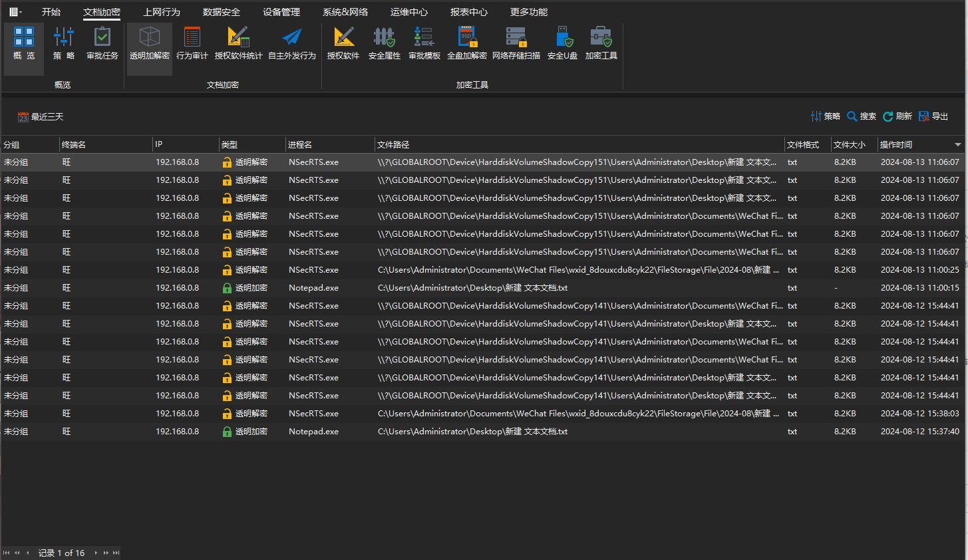Sort by the 进程名 column header
Screen dimensions: 968x560
pyautogui.click(x=330, y=144)
